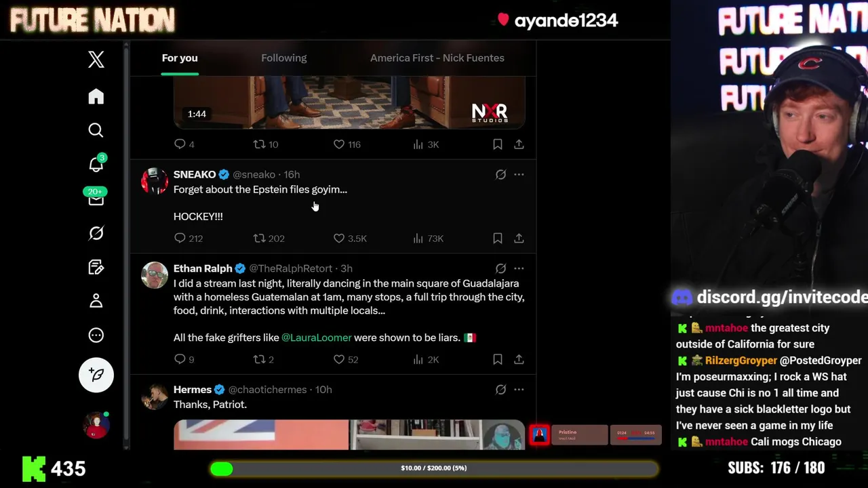
Task: Like Ethan Ralph's post
Action: [x=339, y=359]
